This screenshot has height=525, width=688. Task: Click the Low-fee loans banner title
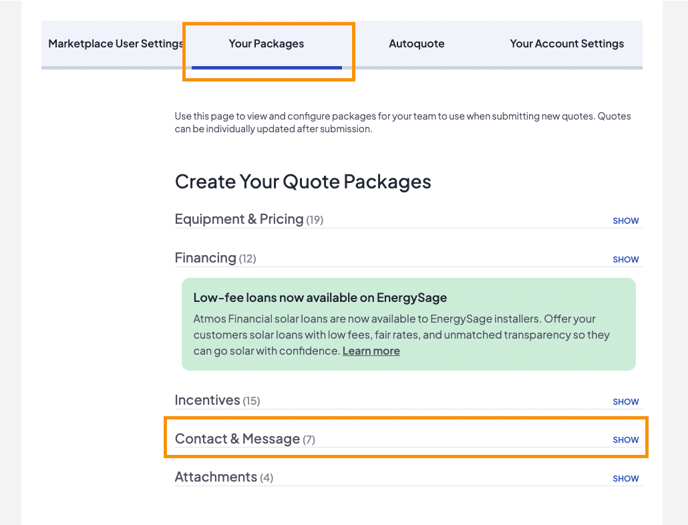tap(320, 297)
